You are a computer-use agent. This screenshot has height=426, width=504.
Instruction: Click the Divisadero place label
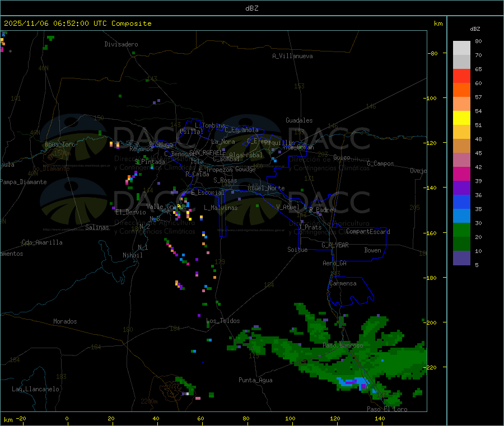click(x=121, y=44)
